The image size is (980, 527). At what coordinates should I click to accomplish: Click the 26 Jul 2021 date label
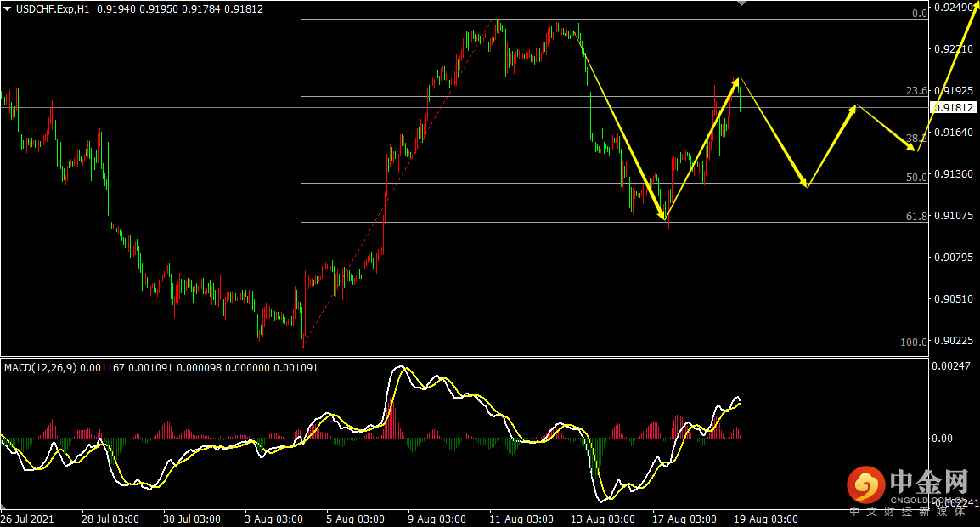(x=27, y=519)
